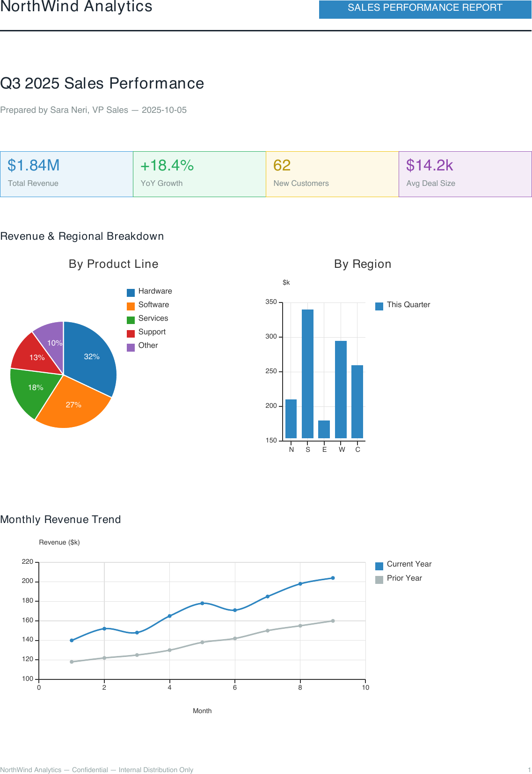The width and height of the screenshot is (532, 774).
Task: Click the Other legend label
Action: click(148, 346)
